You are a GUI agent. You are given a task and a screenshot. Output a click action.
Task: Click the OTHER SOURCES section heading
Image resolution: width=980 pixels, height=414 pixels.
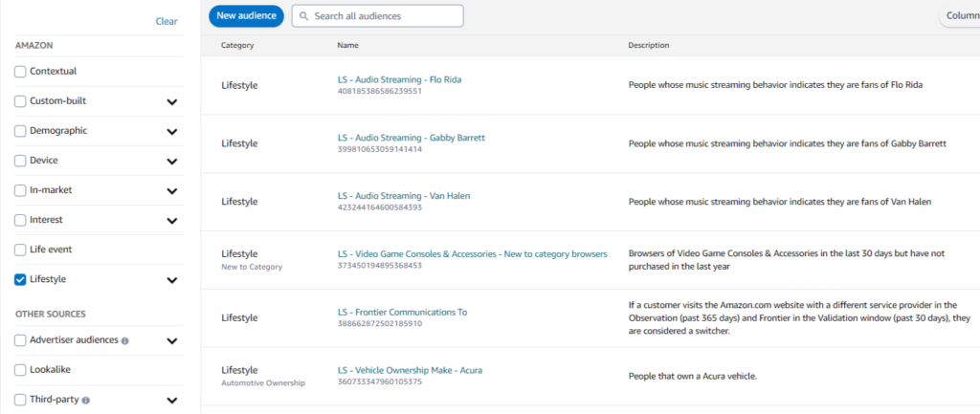(51, 315)
